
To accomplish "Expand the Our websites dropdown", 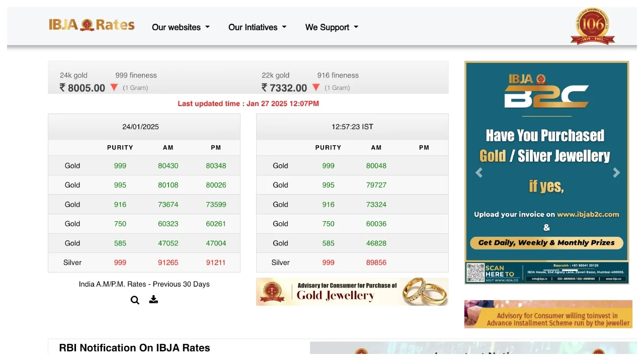I will [181, 27].
